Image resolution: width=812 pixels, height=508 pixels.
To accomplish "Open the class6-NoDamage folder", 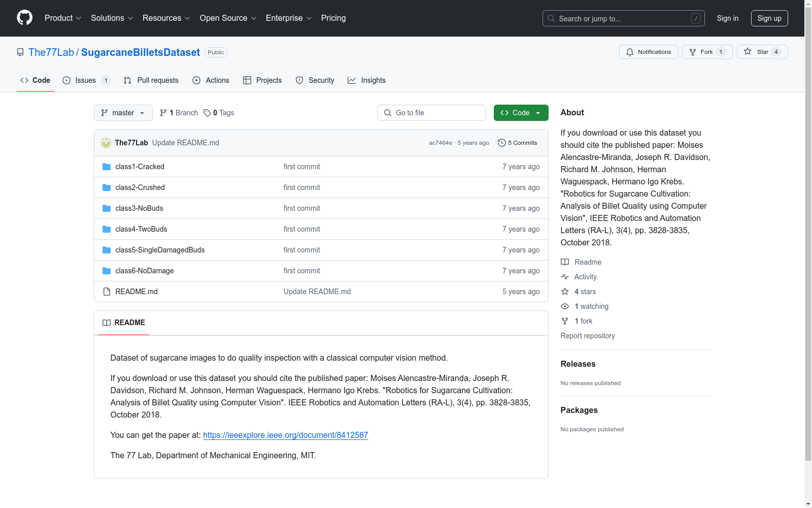I will (145, 271).
